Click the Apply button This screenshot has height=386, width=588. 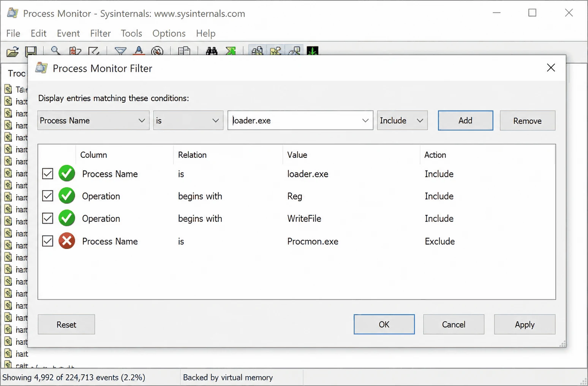pyautogui.click(x=525, y=324)
